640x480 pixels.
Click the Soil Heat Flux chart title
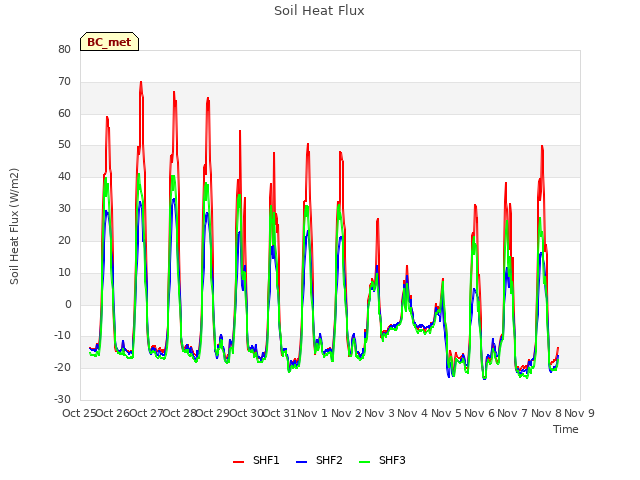(x=319, y=11)
